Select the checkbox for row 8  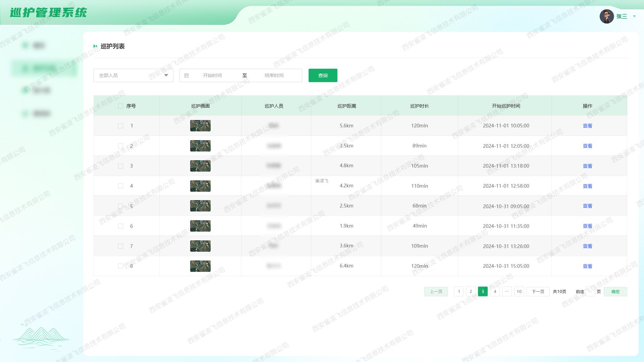pos(120,266)
